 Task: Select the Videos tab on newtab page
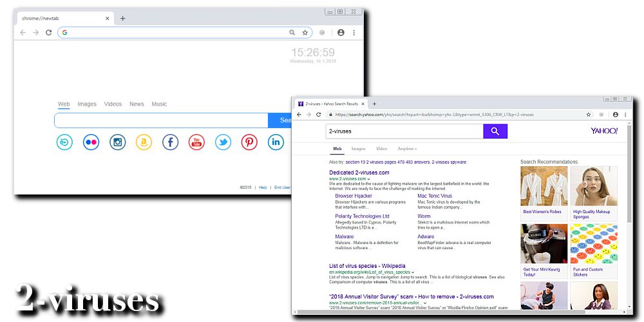(113, 104)
